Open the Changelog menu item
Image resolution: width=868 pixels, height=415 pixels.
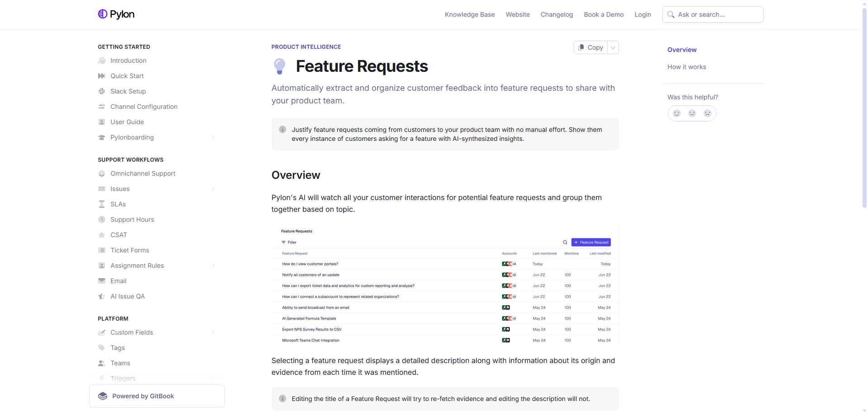(557, 14)
